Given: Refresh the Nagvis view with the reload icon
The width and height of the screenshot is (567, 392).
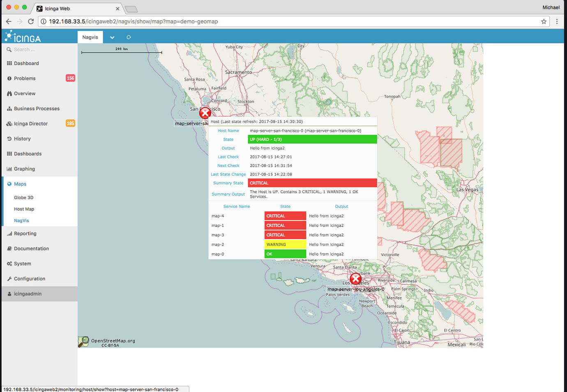Looking at the screenshot, I should coord(129,37).
